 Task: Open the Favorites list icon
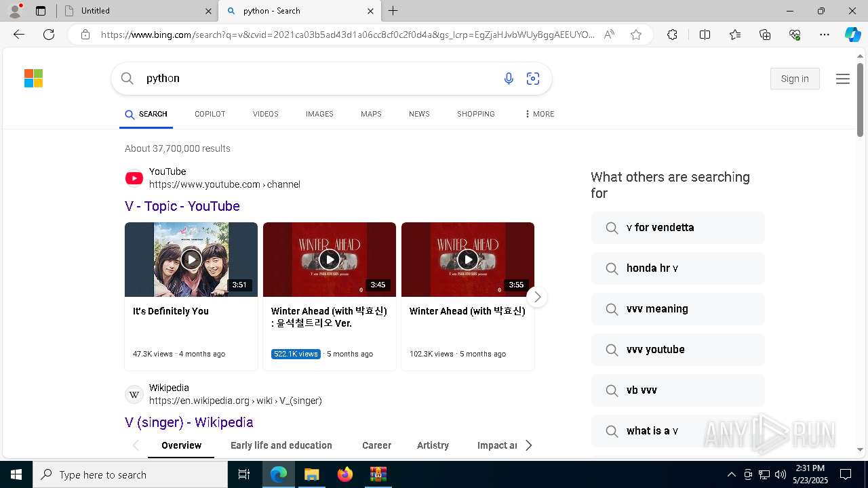click(x=735, y=35)
